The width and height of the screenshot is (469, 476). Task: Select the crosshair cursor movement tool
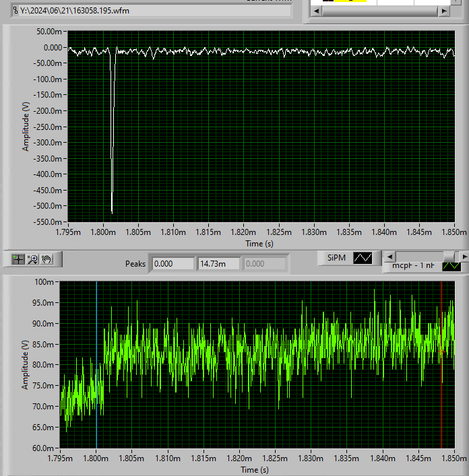pos(18,259)
